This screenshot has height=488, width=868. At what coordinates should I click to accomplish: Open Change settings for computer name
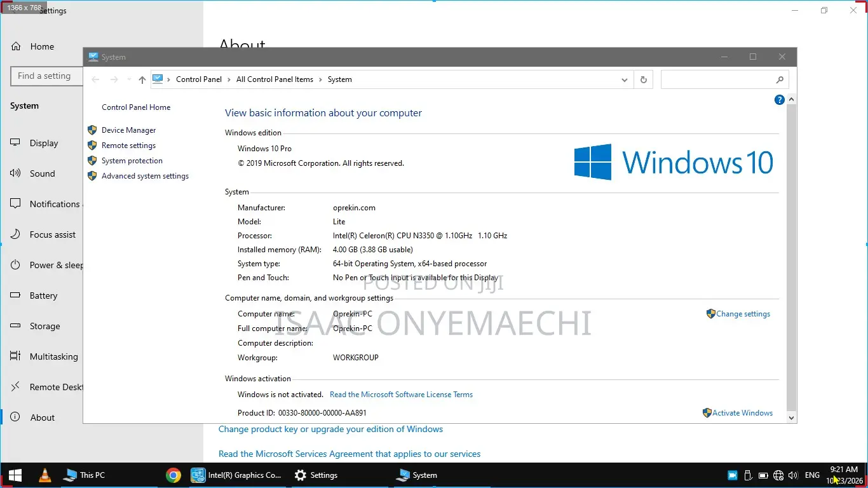pyautogui.click(x=743, y=314)
